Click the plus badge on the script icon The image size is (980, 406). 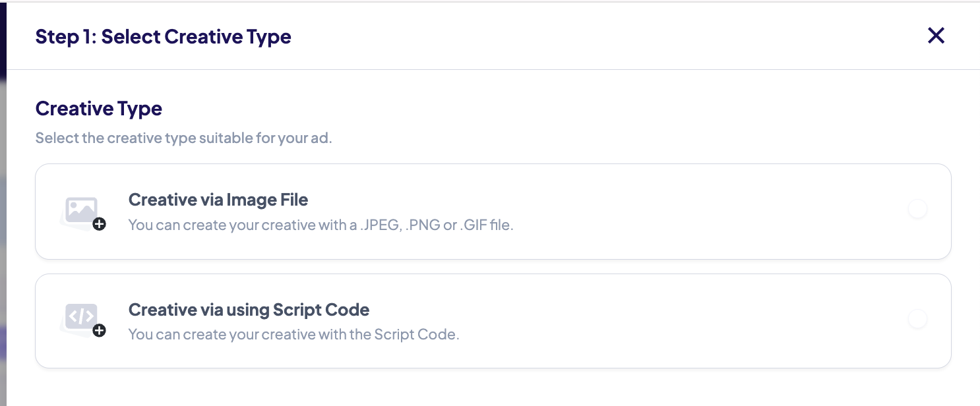100,330
